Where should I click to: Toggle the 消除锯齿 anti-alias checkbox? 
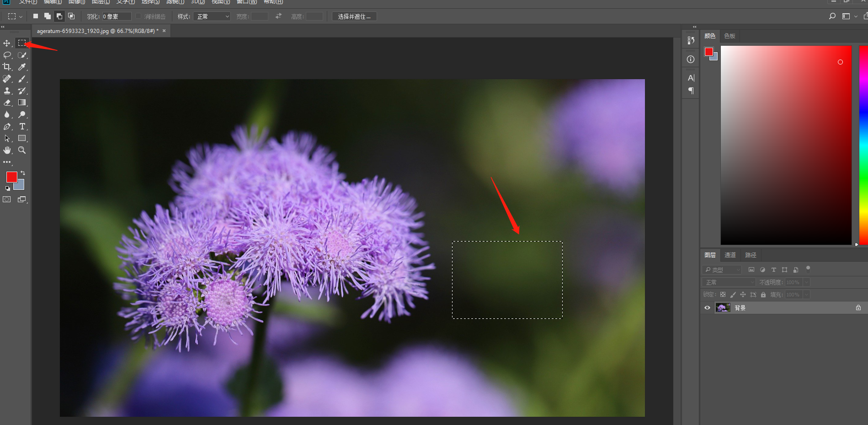pyautogui.click(x=138, y=16)
